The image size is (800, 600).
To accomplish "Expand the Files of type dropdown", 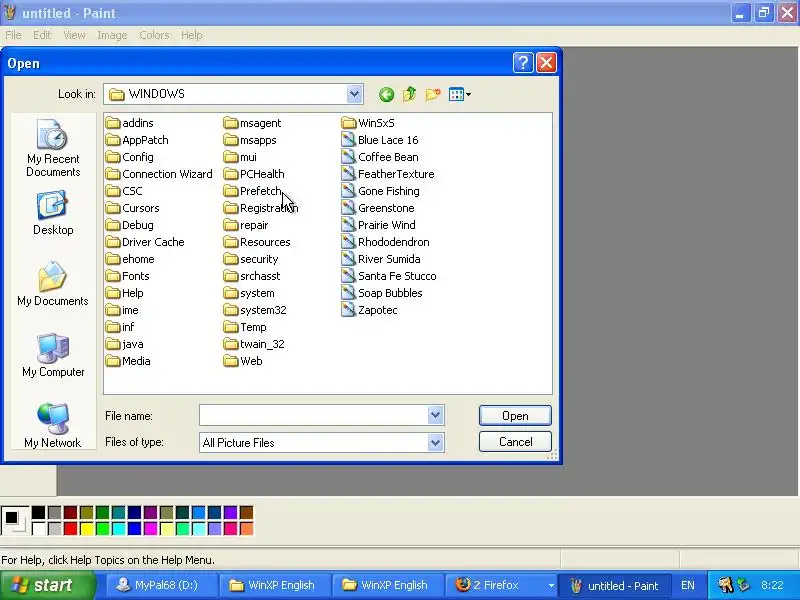I will click(435, 442).
